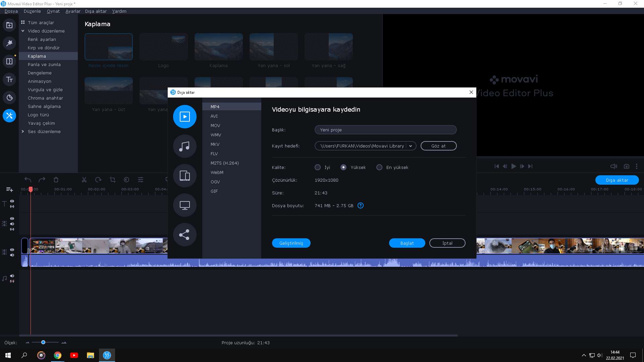The image size is (644, 362).
Task: Open share upload online icon
Action: click(184, 235)
